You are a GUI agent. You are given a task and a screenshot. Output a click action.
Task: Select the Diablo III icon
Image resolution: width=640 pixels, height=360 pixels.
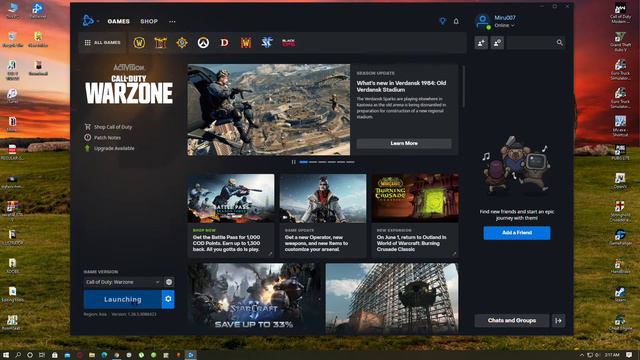click(x=224, y=42)
